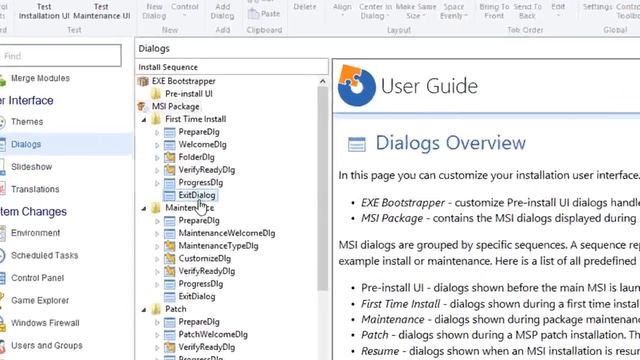Image resolution: width=640 pixels, height=360 pixels.
Task: Click Delete in the ribbon
Action: [x=304, y=7]
